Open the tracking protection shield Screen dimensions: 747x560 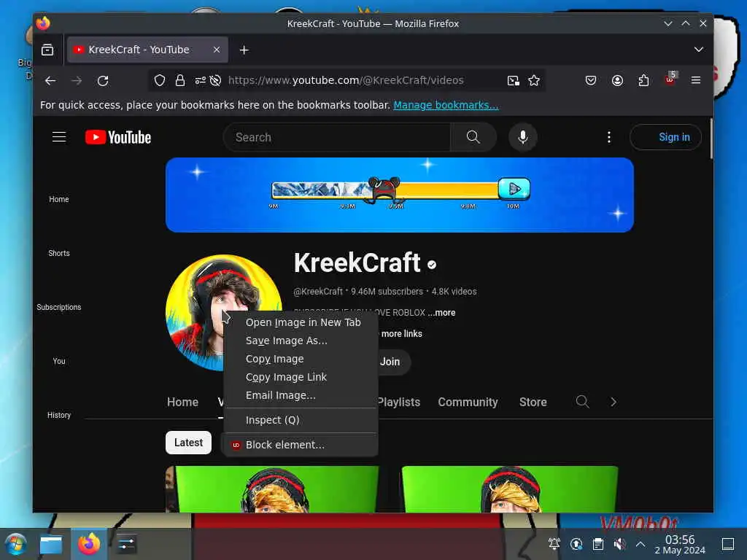tap(160, 80)
